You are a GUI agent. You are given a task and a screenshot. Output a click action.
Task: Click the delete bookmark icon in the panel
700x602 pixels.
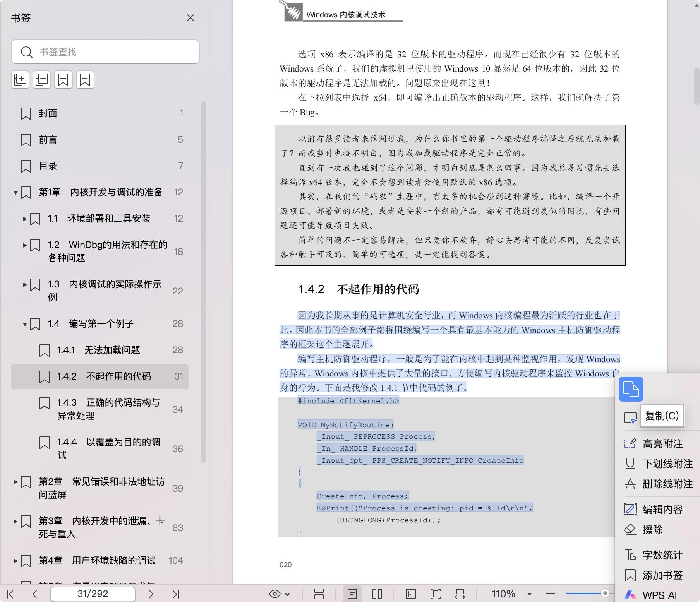(85, 80)
